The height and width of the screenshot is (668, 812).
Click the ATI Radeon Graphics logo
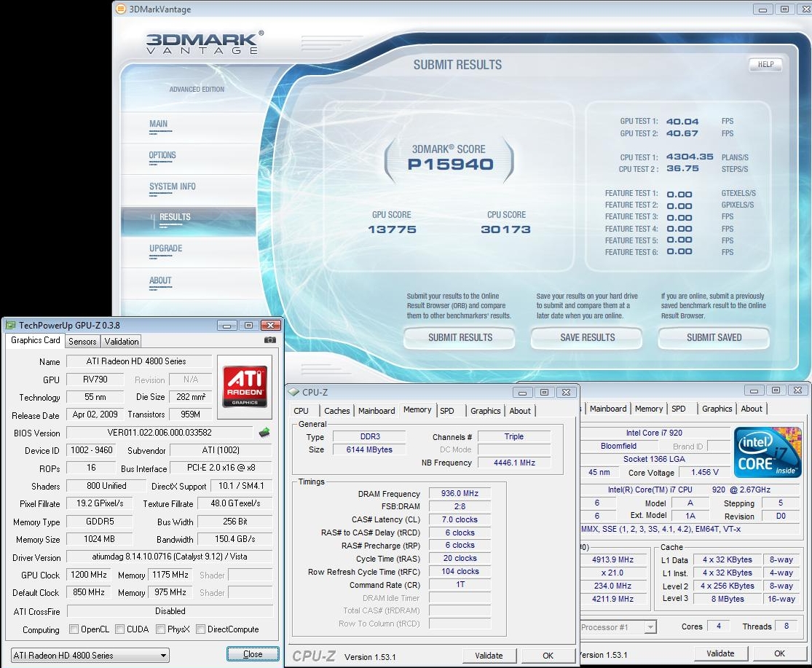click(x=245, y=386)
